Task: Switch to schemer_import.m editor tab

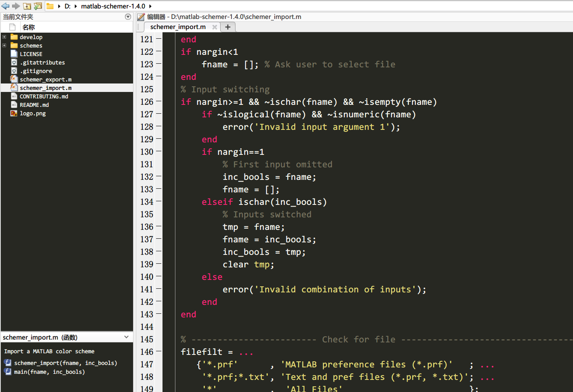Action: point(178,27)
